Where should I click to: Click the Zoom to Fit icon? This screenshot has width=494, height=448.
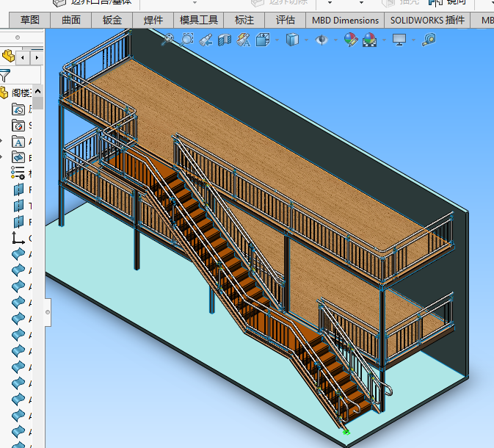(x=168, y=40)
